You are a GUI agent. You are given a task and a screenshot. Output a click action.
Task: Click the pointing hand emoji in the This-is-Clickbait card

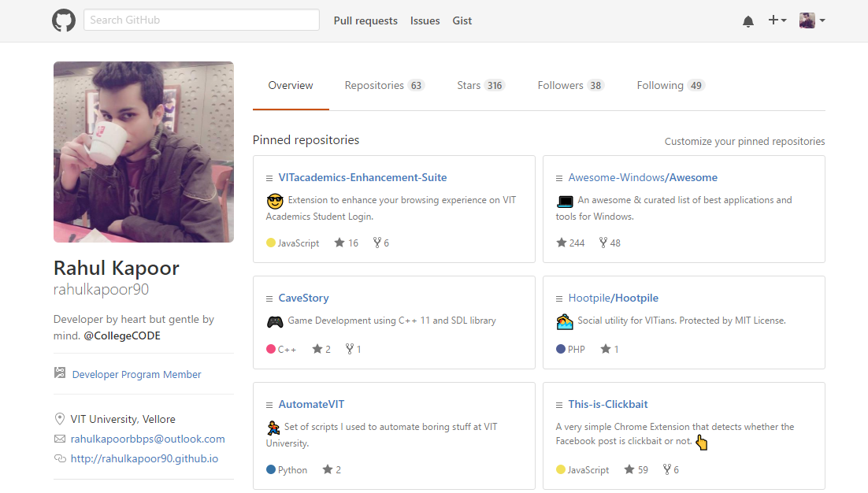(x=701, y=442)
